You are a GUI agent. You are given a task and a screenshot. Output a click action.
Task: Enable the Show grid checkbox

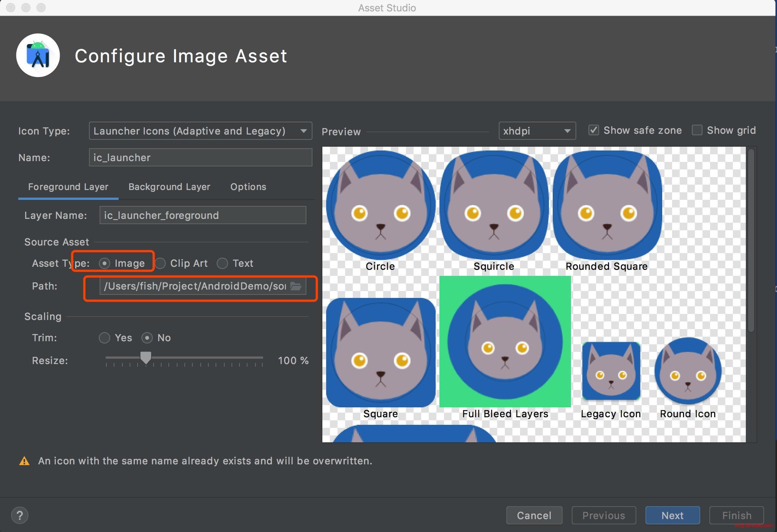pos(697,130)
